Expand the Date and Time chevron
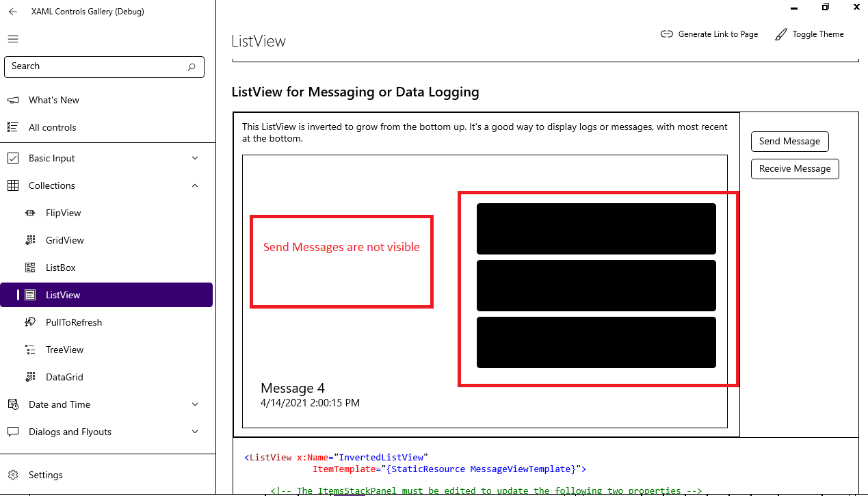The width and height of the screenshot is (868, 496). click(195, 404)
